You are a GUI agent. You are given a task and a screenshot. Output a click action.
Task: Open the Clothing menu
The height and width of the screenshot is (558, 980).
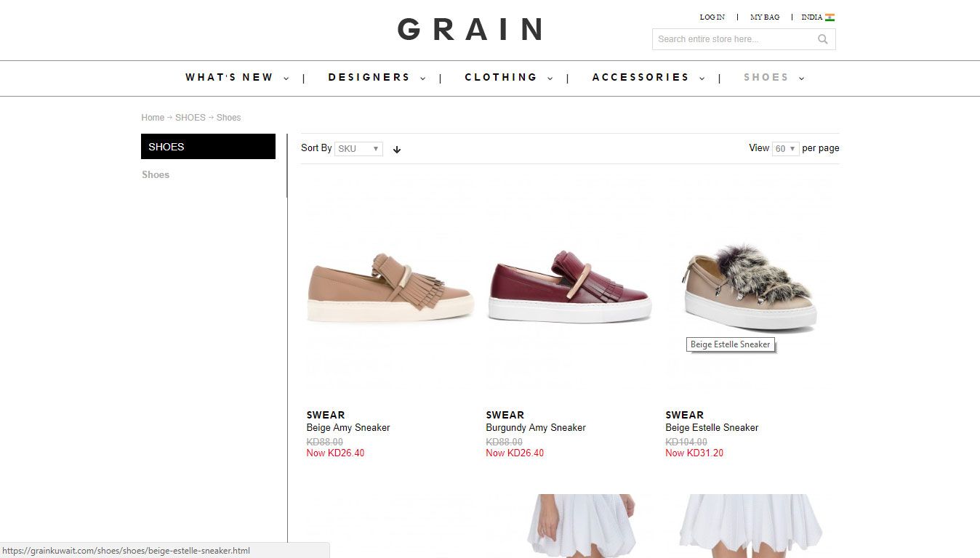(x=501, y=77)
